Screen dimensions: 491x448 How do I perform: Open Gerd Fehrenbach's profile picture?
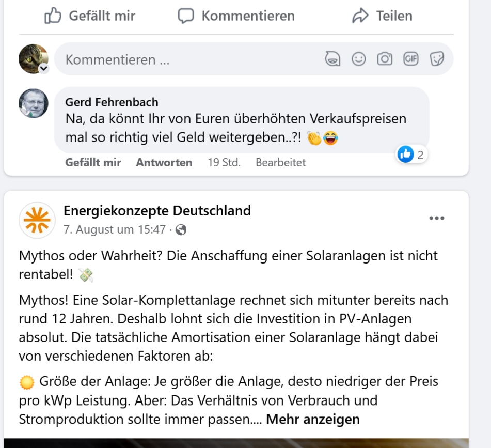34,103
